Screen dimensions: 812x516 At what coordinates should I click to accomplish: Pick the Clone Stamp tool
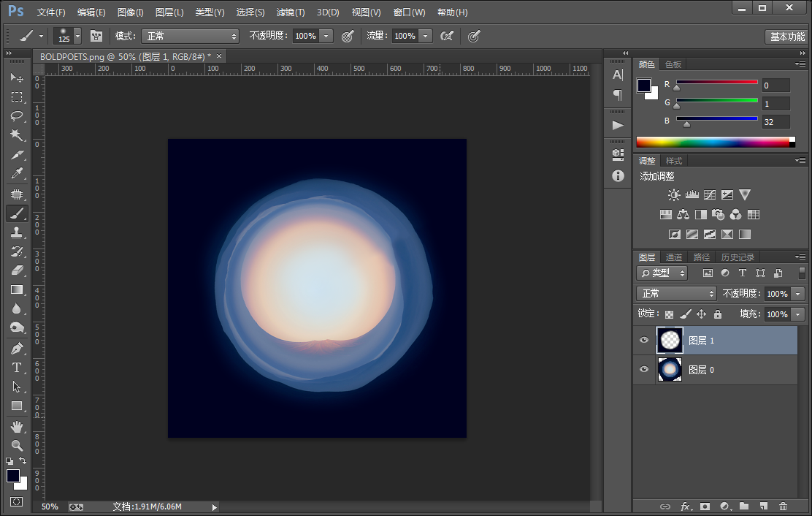[17, 232]
